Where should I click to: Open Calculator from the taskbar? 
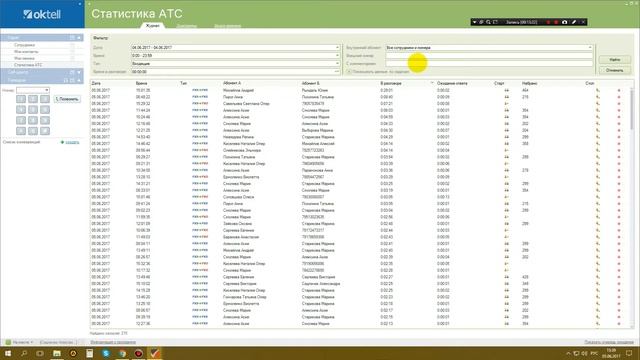89,353
